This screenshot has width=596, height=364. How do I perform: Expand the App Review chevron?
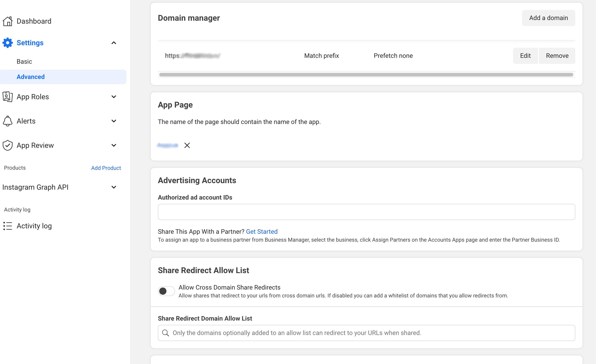(114, 146)
